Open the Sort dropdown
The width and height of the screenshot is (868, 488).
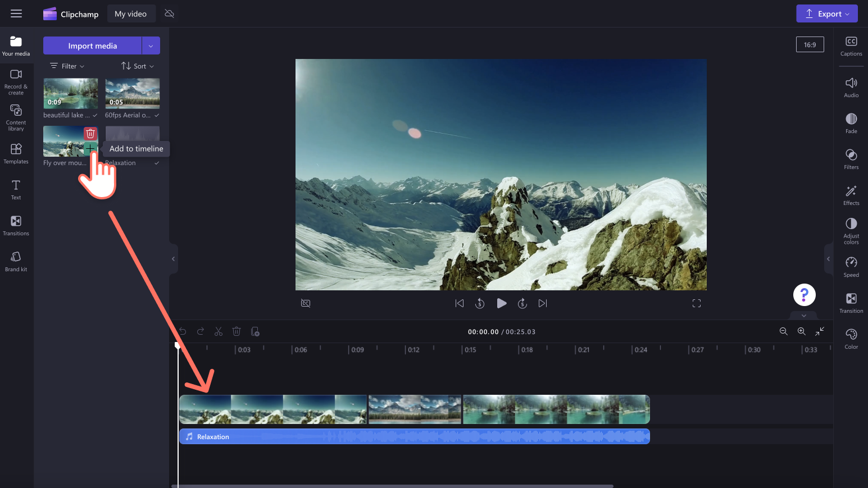pyautogui.click(x=138, y=66)
